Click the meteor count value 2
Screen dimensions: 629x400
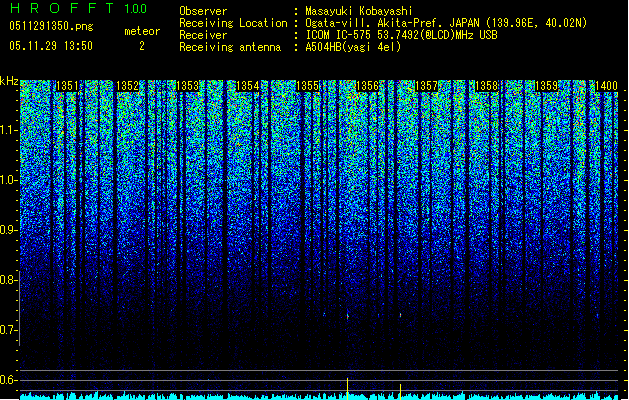142,46
